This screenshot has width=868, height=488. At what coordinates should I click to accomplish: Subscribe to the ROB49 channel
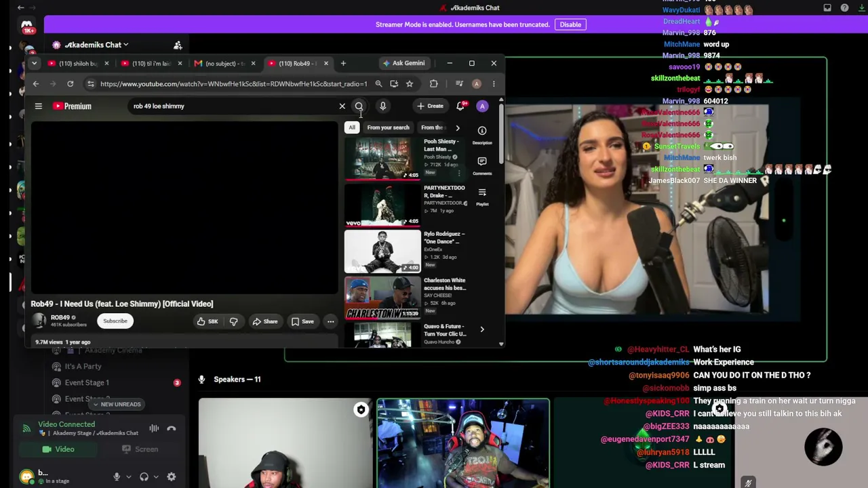[115, 321]
